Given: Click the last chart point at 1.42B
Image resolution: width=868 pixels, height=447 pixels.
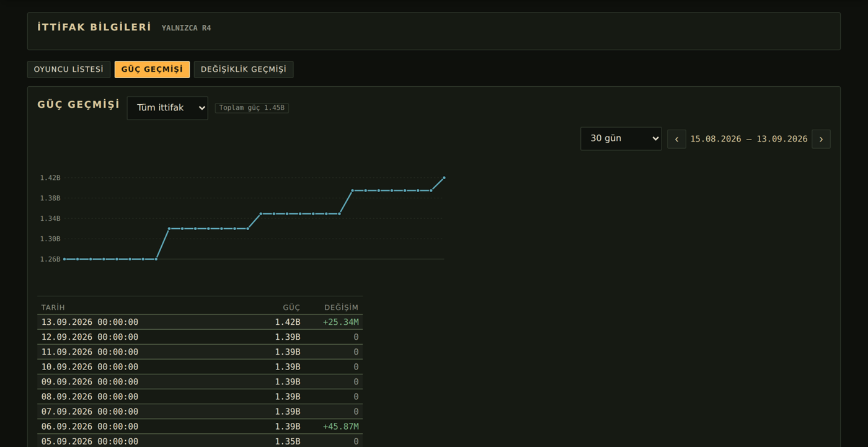Looking at the screenshot, I should pyautogui.click(x=444, y=178).
